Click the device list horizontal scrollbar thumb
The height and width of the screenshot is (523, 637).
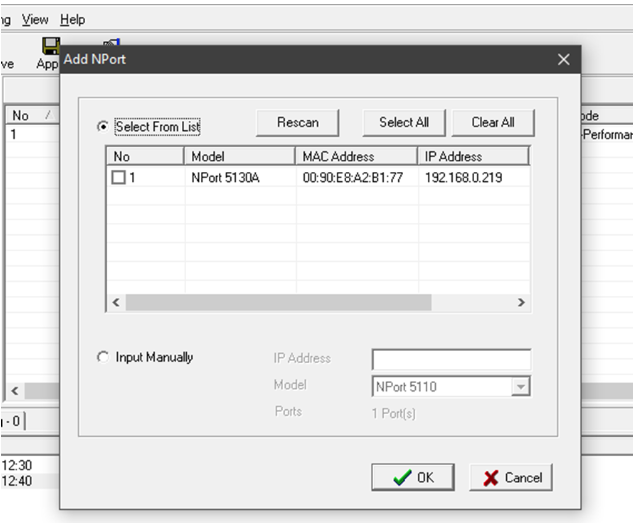(x=278, y=302)
